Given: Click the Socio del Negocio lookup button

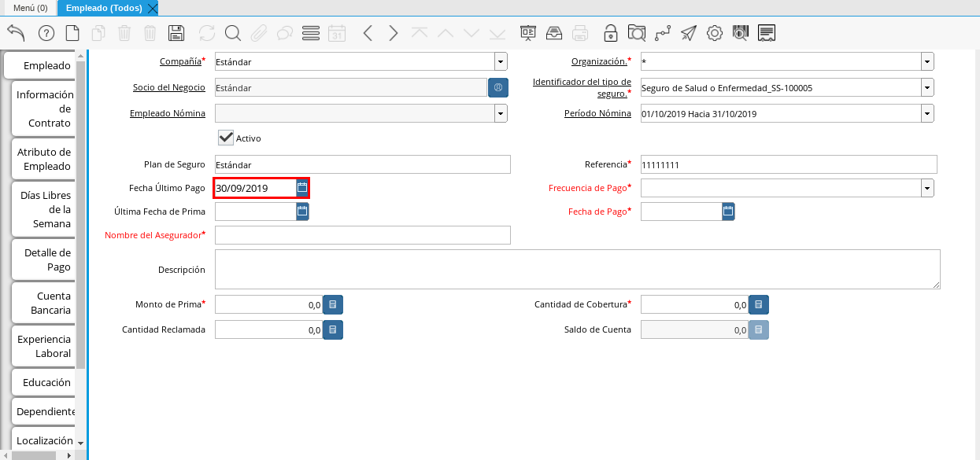Looking at the screenshot, I should tap(498, 87).
